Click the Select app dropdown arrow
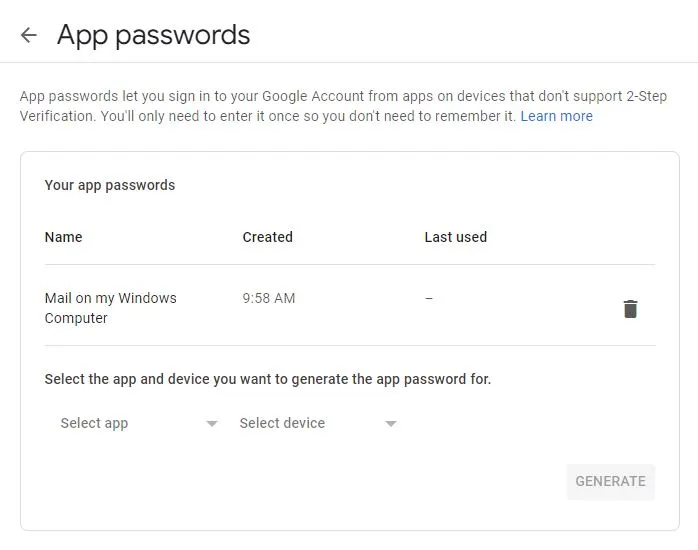 (211, 424)
